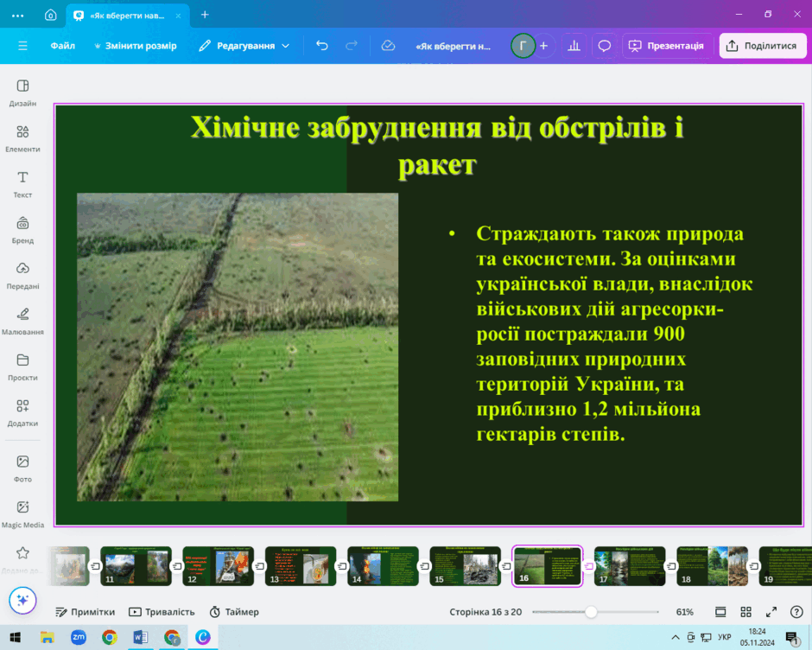Open Magic Media panel

pos(22,513)
